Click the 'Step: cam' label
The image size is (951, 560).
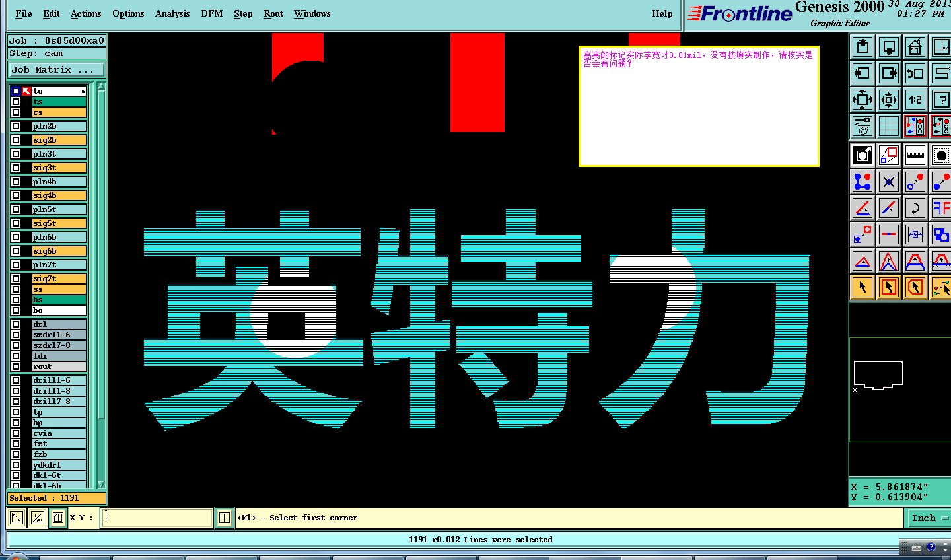click(57, 53)
